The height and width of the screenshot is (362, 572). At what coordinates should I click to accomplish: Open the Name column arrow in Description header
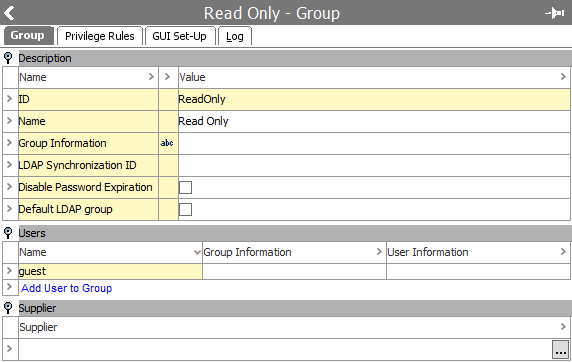pos(151,77)
